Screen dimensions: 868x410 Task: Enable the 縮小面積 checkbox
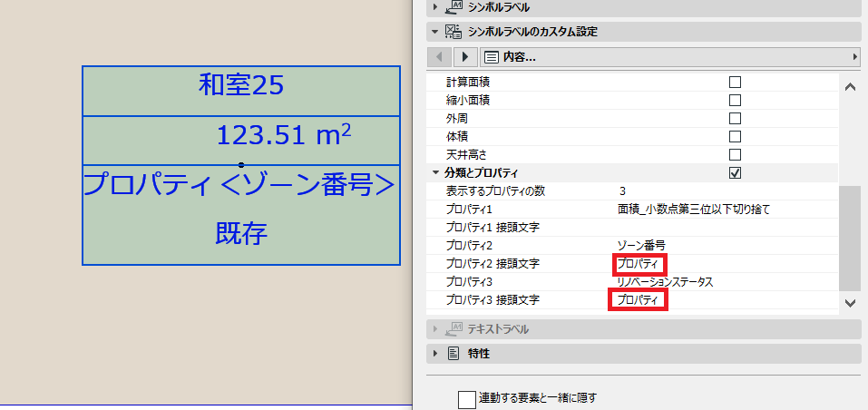tap(736, 100)
